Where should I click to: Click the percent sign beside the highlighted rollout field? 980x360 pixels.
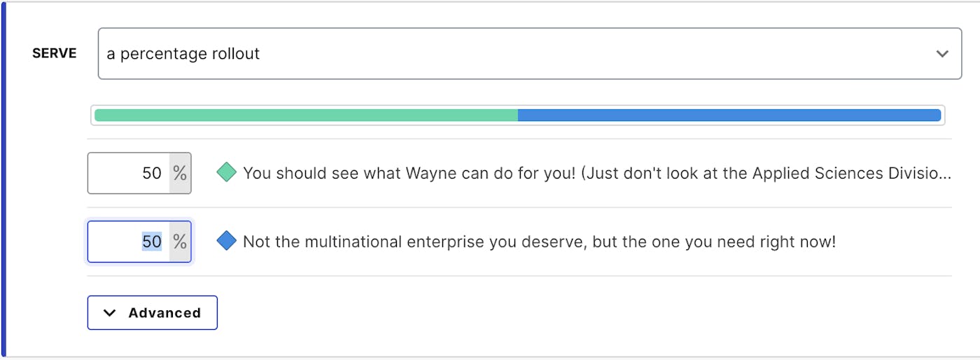pyautogui.click(x=180, y=242)
